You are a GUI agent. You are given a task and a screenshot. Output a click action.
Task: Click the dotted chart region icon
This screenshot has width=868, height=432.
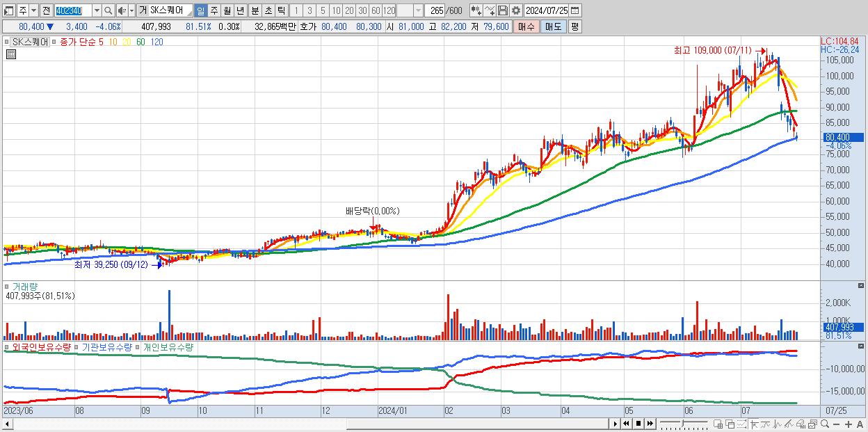tap(741, 424)
